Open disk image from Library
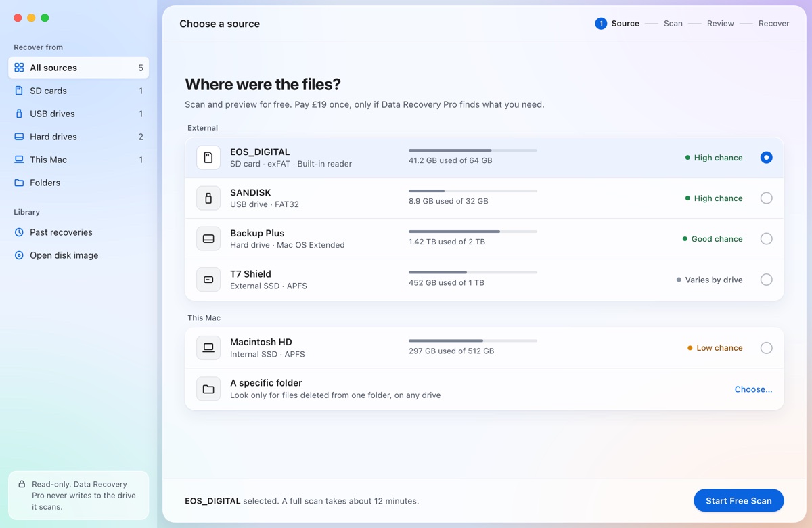This screenshot has width=812, height=528. pyautogui.click(x=78, y=255)
